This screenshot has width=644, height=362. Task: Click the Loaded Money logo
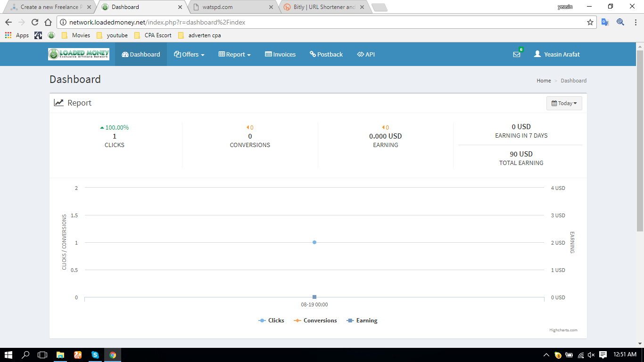coord(79,54)
